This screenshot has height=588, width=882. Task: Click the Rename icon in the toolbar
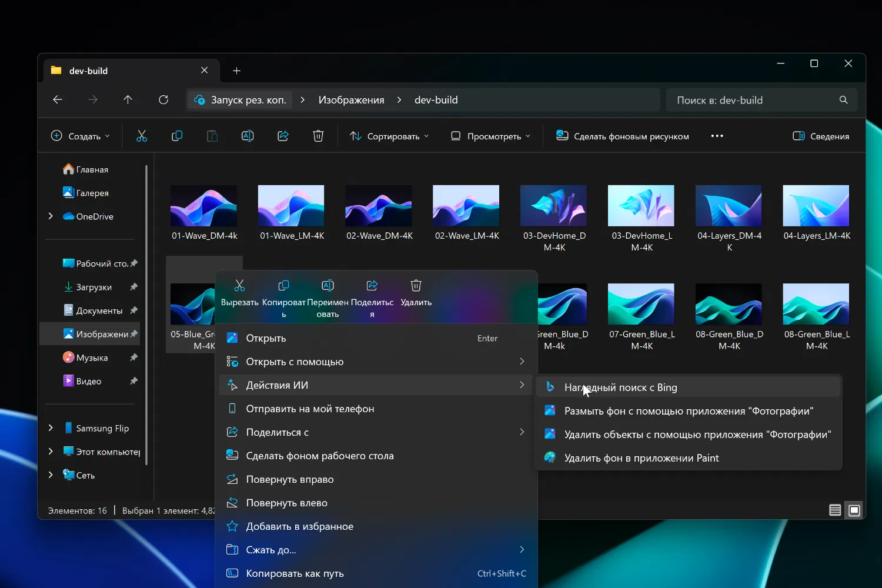(248, 136)
